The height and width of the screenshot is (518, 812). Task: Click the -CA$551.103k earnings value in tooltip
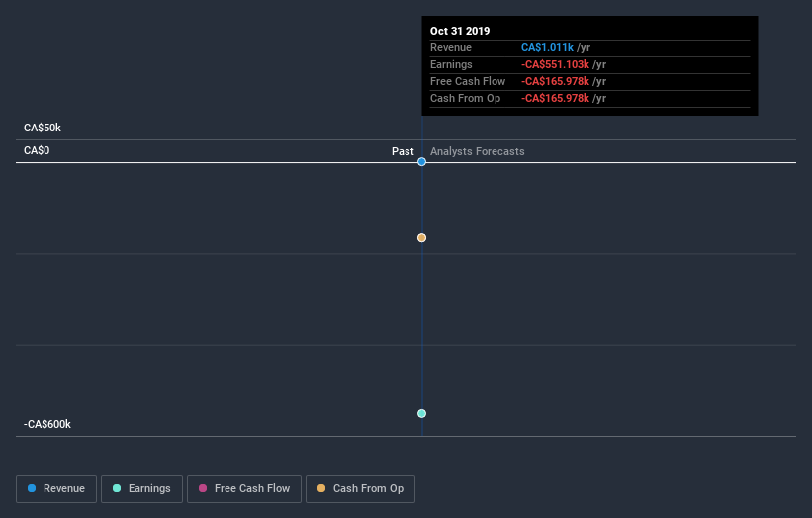555,64
